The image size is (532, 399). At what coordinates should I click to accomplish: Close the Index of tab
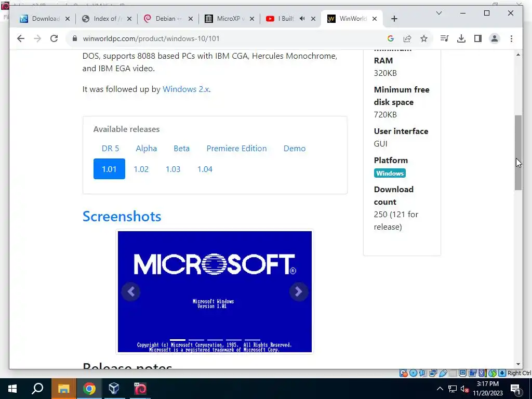(x=129, y=19)
